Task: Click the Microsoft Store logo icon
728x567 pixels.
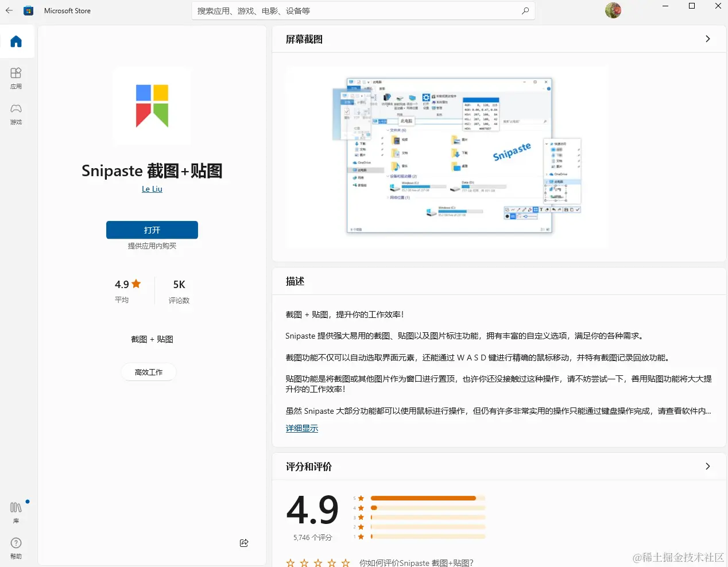Action: [x=28, y=10]
